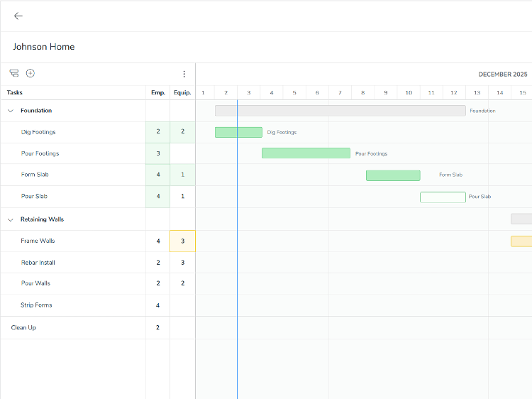Click the Emp. column header
532x399 pixels.
[x=157, y=92]
